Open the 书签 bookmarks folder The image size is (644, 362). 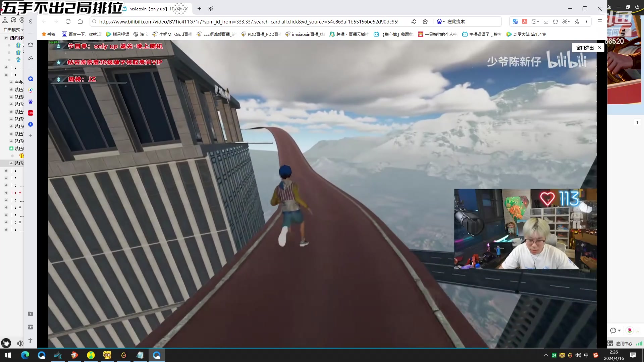(x=48, y=34)
